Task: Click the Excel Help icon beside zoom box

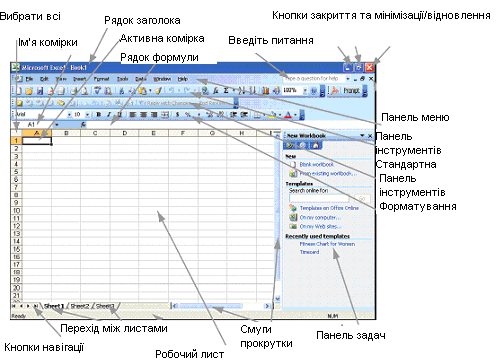Action: pyautogui.click(x=313, y=91)
